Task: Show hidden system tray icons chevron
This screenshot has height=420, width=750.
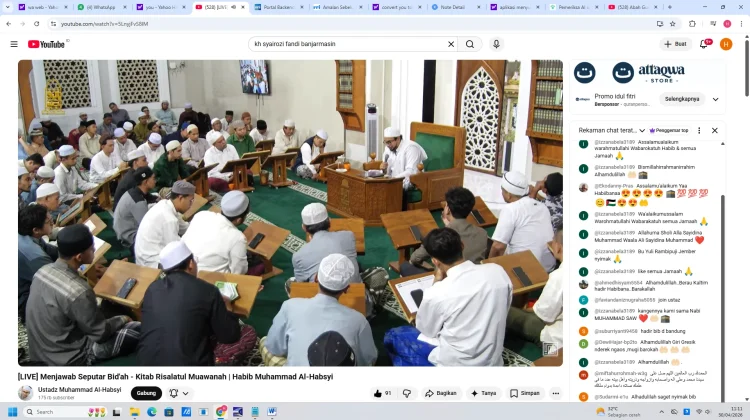Action: 662,411
